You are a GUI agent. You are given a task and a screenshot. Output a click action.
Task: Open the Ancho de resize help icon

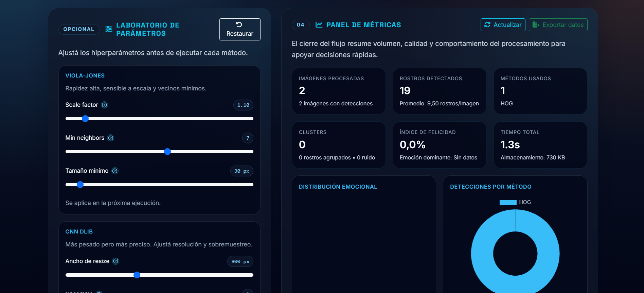point(116,261)
